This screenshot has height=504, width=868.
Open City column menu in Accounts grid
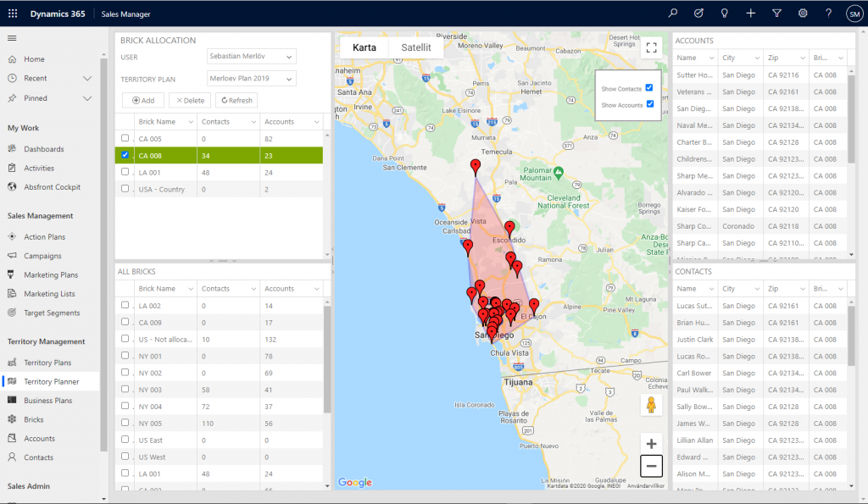(757, 58)
